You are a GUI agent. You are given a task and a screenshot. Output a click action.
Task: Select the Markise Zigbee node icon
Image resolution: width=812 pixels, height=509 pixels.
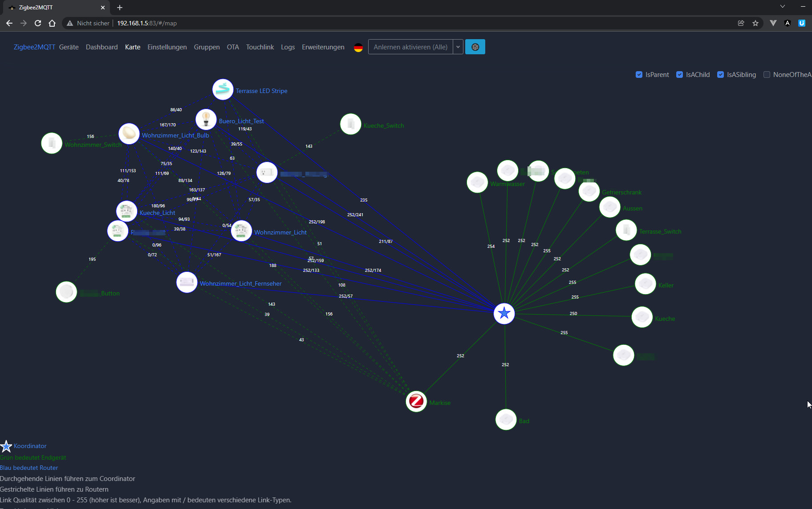[416, 401]
